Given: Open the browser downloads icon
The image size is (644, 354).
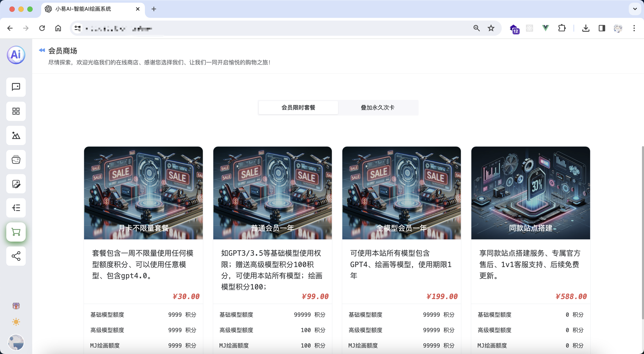Looking at the screenshot, I should coord(586,28).
